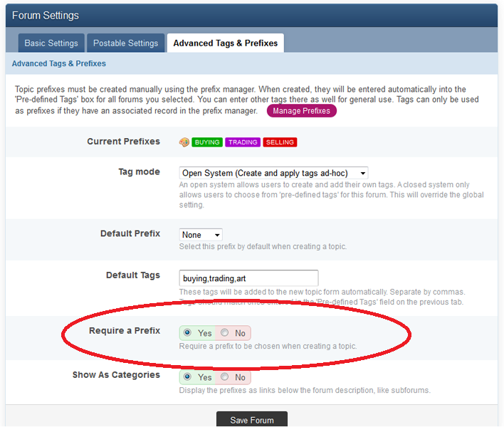Click the Advanced Tags & Prefixes section heading
This screenshot has width=504, height=427.
59,64
